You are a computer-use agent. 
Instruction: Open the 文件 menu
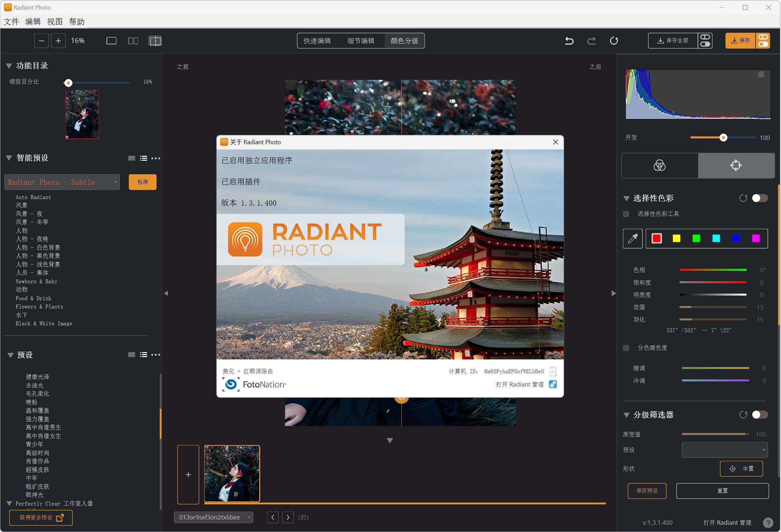[x=11, y=22]
